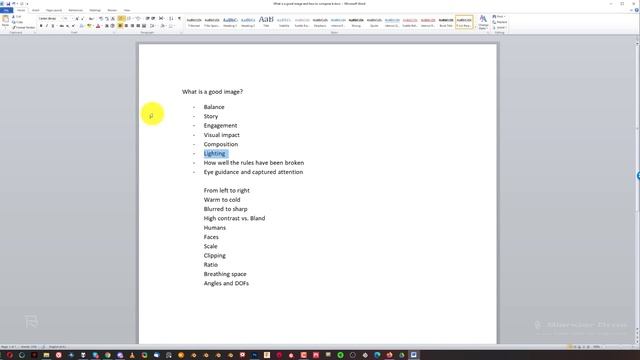Open the Clipboard pane launcher
The width and height of the screenshot is (640, 360).
coord(35,32)
